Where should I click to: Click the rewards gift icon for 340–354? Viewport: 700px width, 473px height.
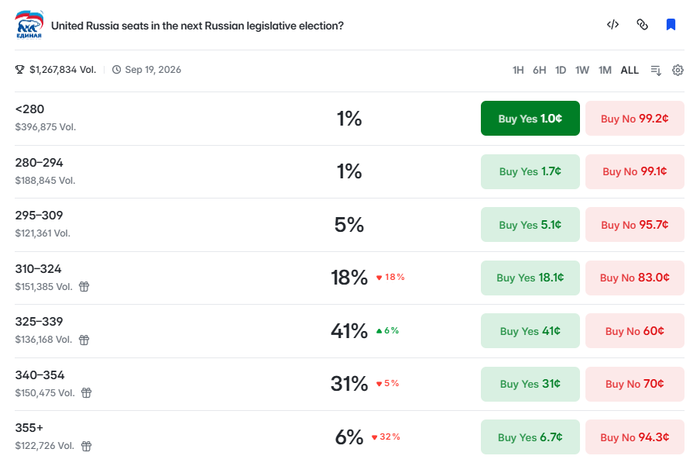(x=86, y=393)
